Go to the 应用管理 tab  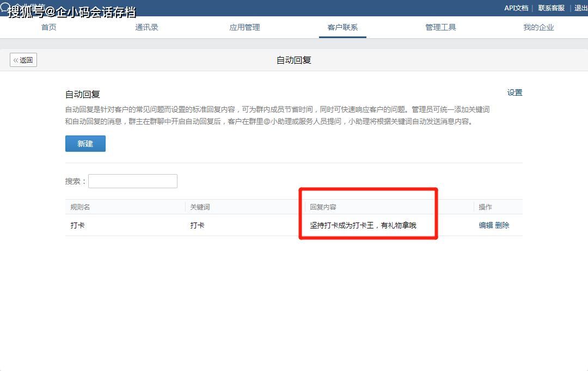[244, 27]
